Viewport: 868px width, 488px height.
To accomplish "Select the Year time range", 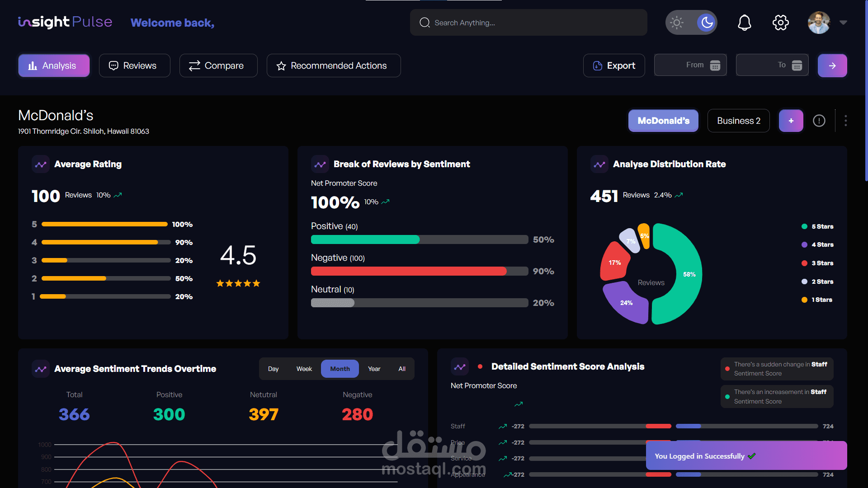I will 374,369.
